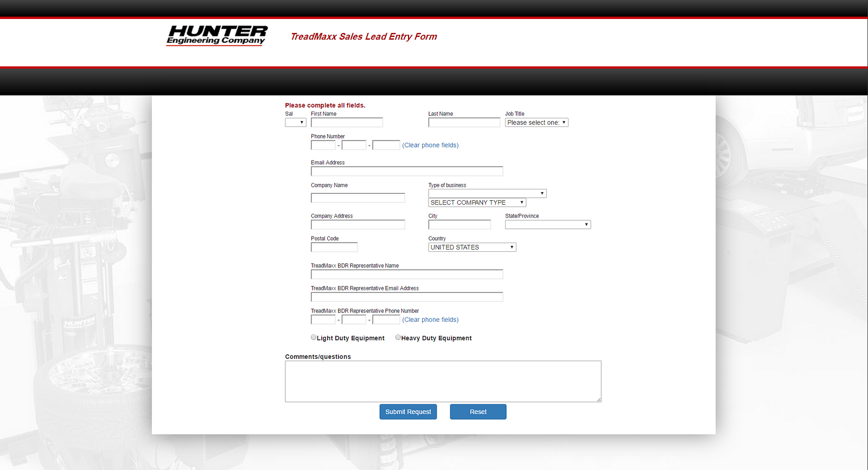Viewport: 868px width, 470px height.
Task: Click BDR Representative Phone last digits box
Action: coord(386,320)
